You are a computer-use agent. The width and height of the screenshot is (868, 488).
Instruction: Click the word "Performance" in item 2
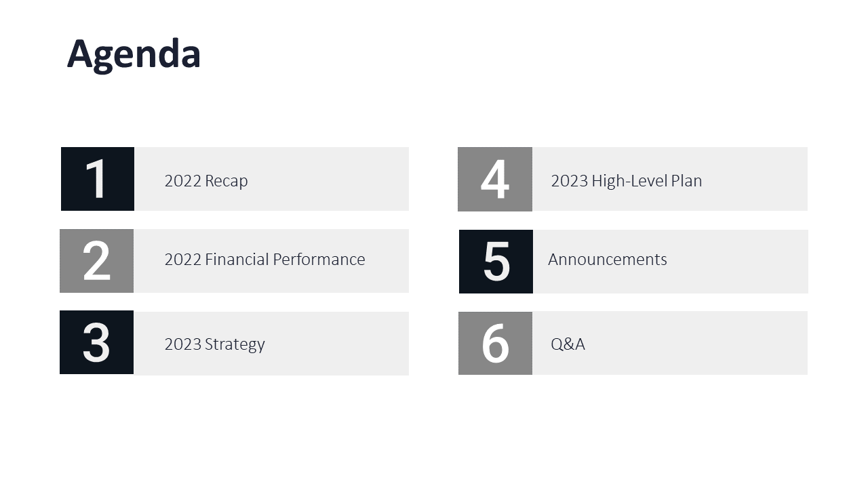pyautogui.click(x=323, y=260)
